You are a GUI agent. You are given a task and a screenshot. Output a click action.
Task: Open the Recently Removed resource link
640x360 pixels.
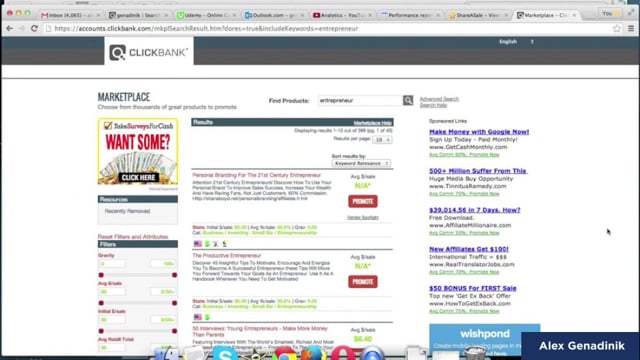(127, 211)
